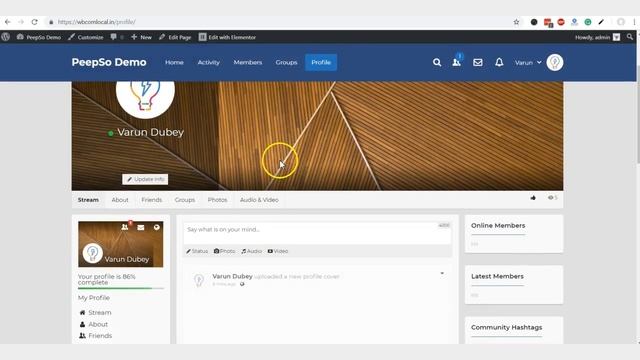Click New in the admin bar

coord(141,37)
